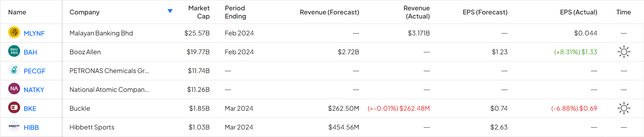Click the NATKY 'NA' avatar icon
The width and height of the screenshot is (644, 137).
[14, 89]
